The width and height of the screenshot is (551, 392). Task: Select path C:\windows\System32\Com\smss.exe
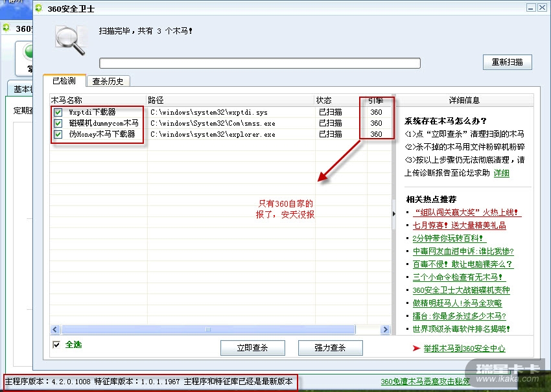click(x=213, y=123)
